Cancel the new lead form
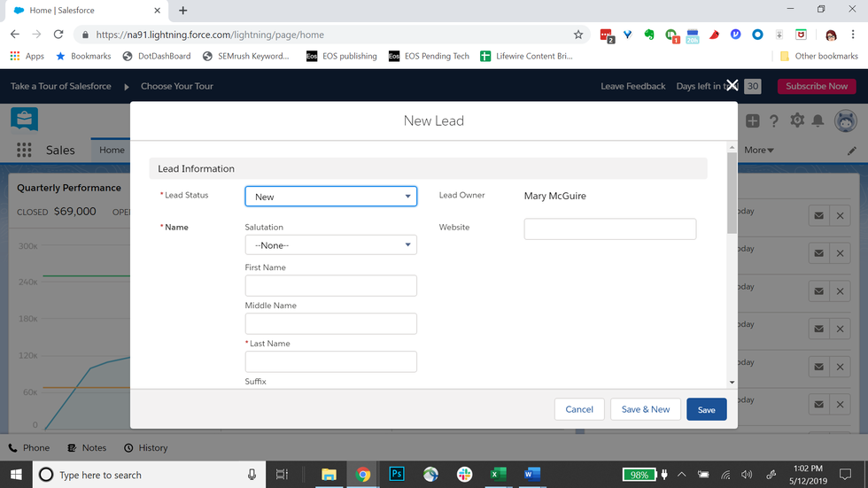This screenshot has height=488, width=868. click(x=579, y=409)
